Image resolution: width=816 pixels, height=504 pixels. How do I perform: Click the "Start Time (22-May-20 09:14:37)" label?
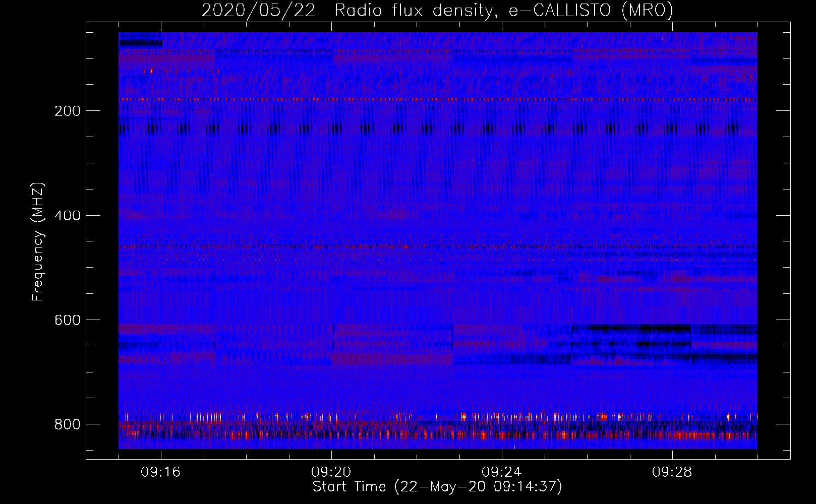pyautogui.click(x=437, y=487)
